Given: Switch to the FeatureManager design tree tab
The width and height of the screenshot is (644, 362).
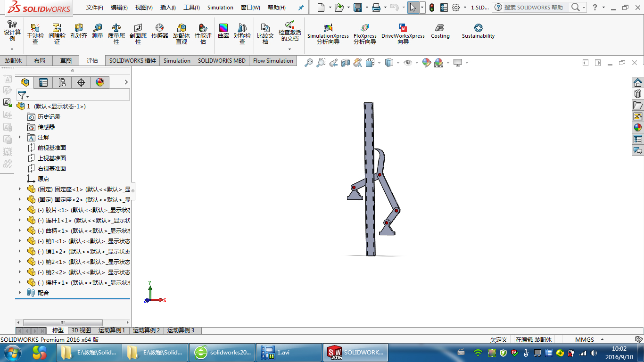Looking at the screenshot, I should coord(25,82).
